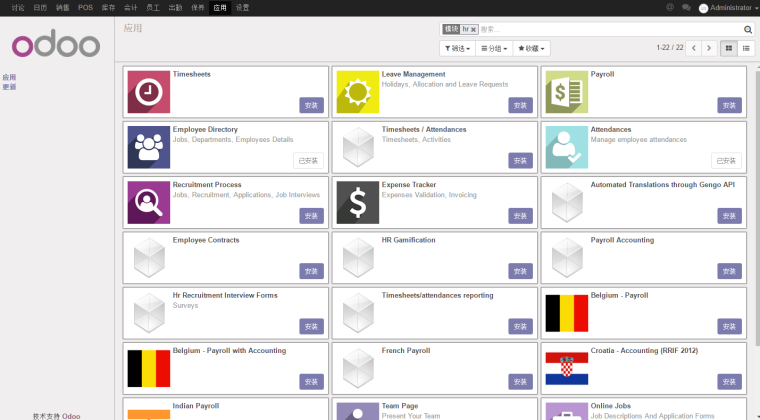Click the Belgium Payroll with Accounting flag
The height and width of the screenshot is (420, 760).
tap(149, 368)
